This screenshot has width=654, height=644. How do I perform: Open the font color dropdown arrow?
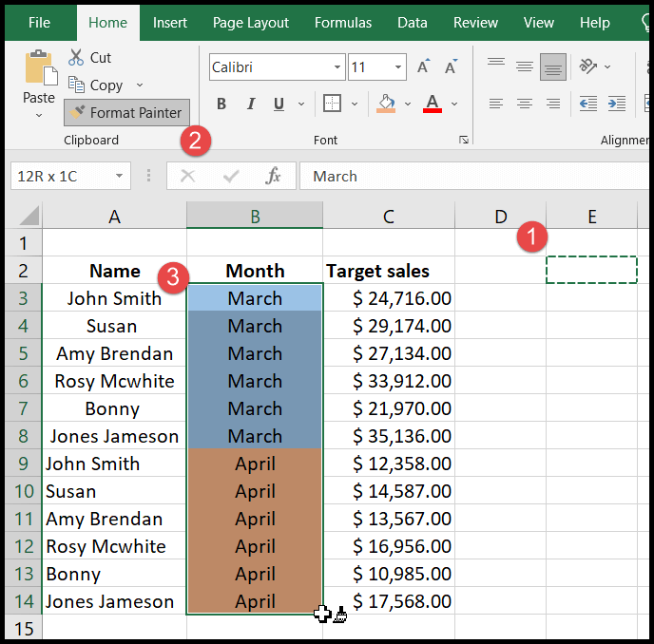454,104
